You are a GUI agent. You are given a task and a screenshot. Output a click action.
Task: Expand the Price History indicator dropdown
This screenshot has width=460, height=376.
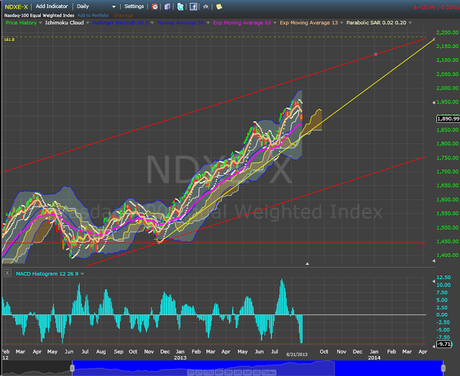tap(40, 23)
